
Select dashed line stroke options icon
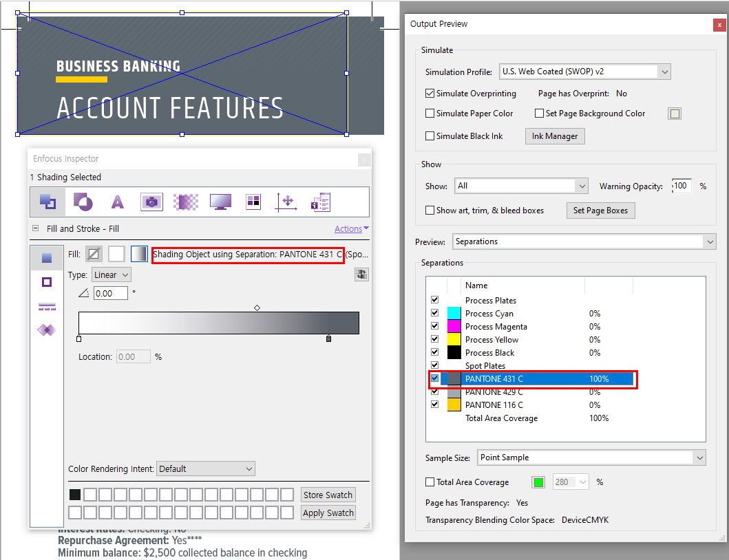47,306
